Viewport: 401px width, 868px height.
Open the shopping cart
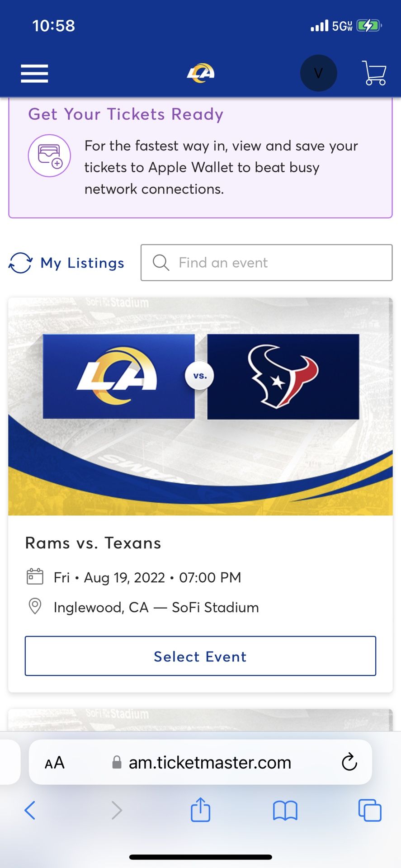point(374,73)
